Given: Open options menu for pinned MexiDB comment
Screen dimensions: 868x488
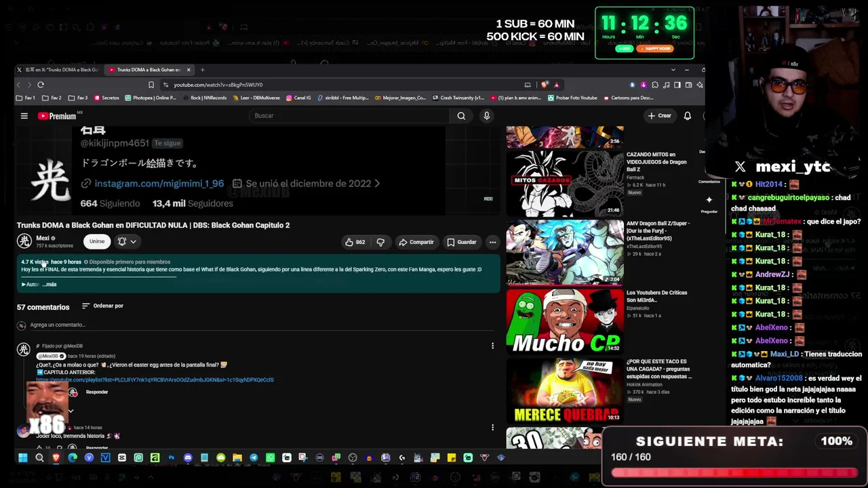Looking at the screenshot, I should pyautogui.click(x=493, y=346).
